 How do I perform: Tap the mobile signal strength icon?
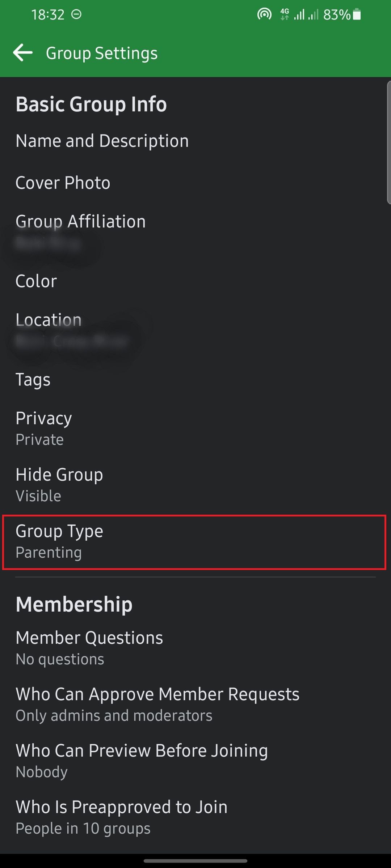(x=299, y=14)
